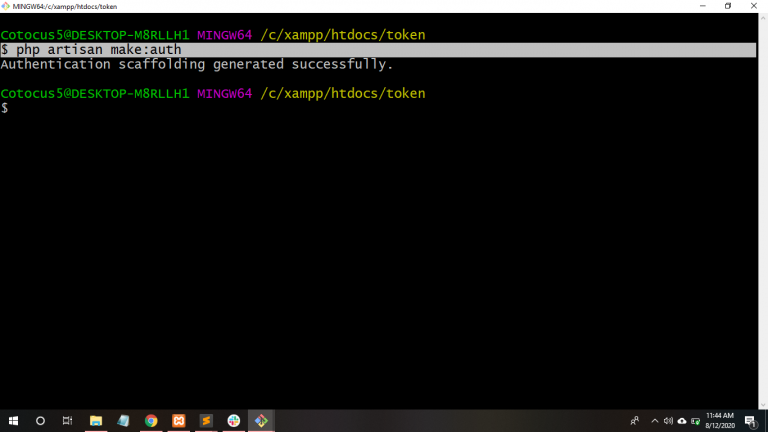Click the 'Authentication scaffolding generated successfully.' output
The image size is (768, 432).
[x=196, y=64]
